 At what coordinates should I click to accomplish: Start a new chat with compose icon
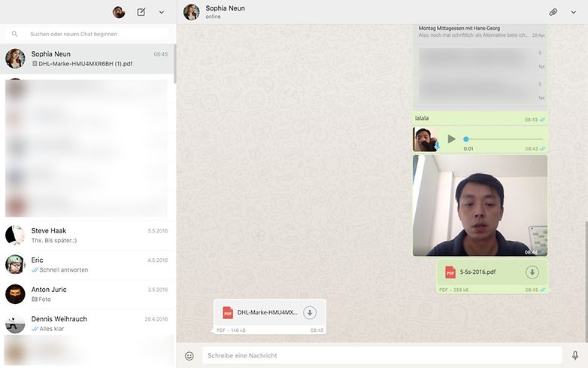pos(141,12)
